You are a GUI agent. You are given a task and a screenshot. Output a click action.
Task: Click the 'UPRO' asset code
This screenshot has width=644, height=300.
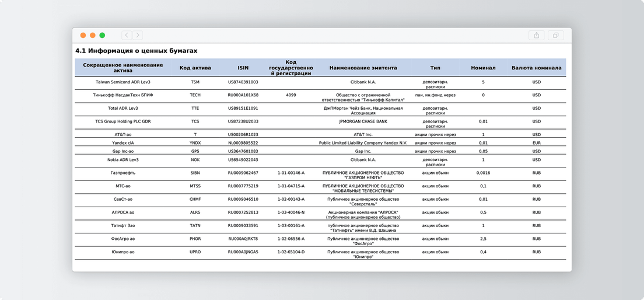coord(195,252)
